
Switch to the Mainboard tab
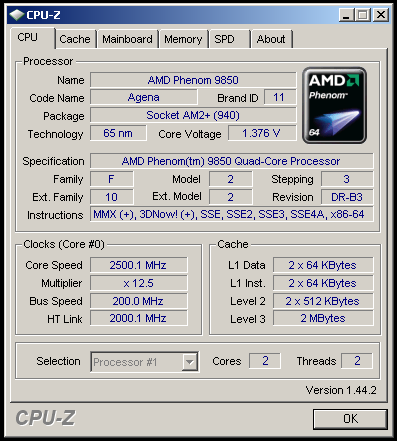(x=127, y=39)
